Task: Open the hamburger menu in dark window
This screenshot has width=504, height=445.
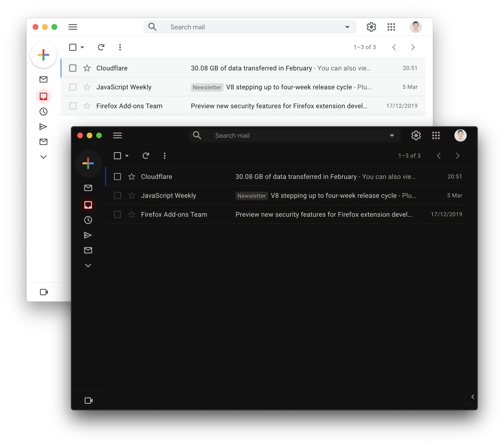Action: pos(117,135)
